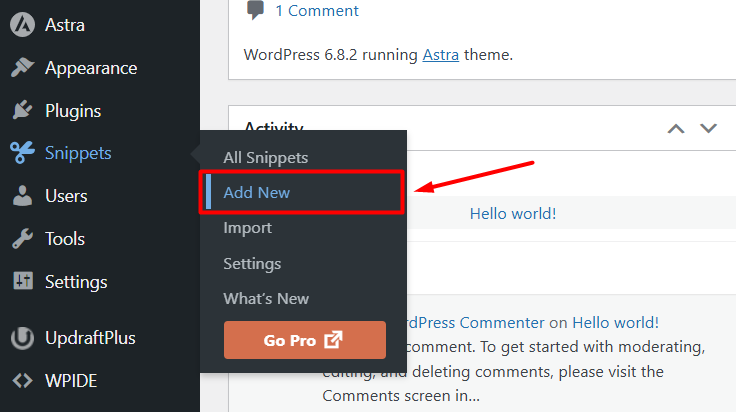
Task: Open the 1 Comment link
Action: (x=316, y=11)
